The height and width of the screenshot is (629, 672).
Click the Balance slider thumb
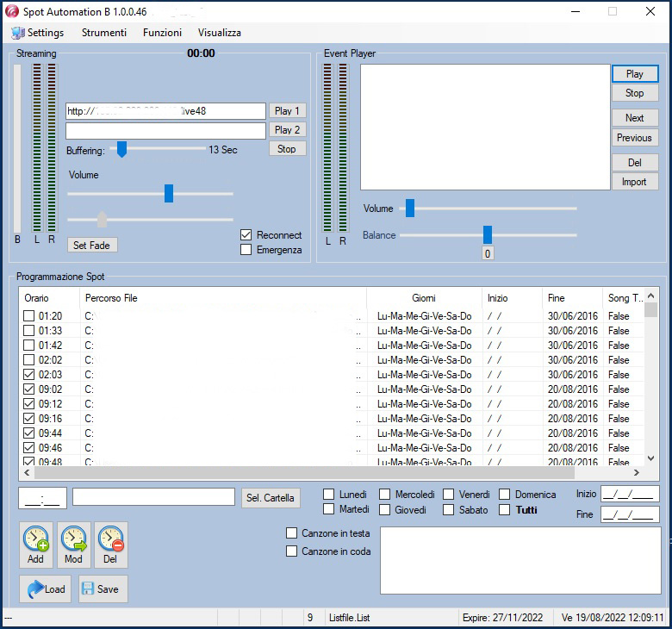point(488,234)
